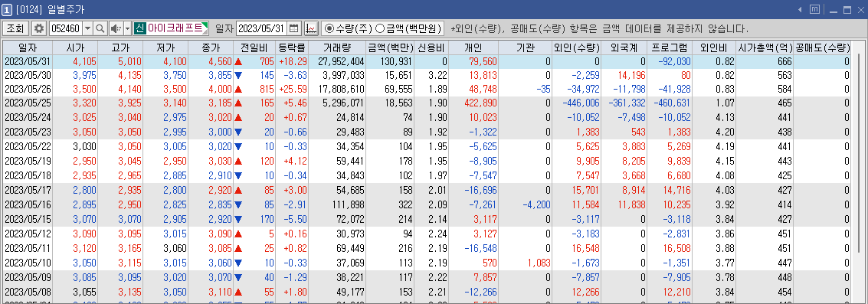Click the date field showing 2023/05/31
This screenshot has height=304, width=868.
tap(262, 28)
